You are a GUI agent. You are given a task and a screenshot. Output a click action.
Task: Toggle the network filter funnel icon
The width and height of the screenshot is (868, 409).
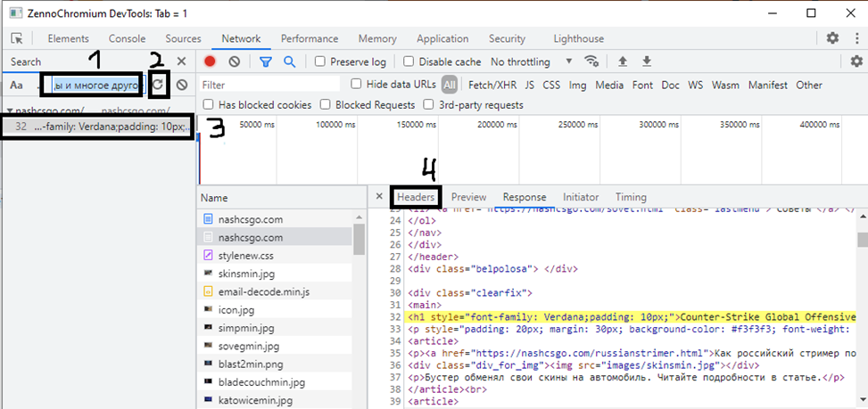point(265,61)
